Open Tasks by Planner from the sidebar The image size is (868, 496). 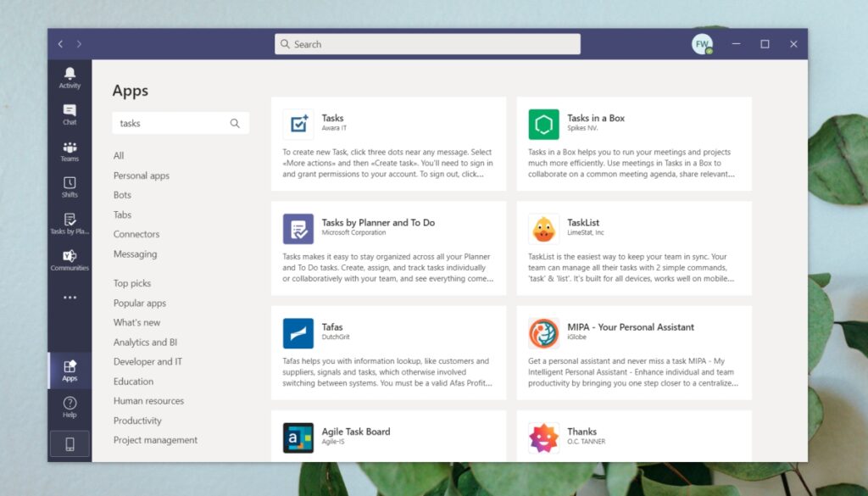coord(70,222)
